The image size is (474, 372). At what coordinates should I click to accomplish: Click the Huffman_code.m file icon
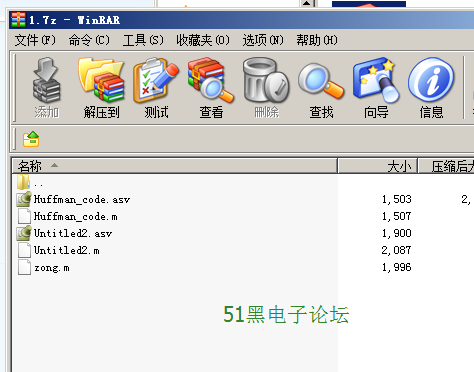pyautogui.click(x=24, y=216)
